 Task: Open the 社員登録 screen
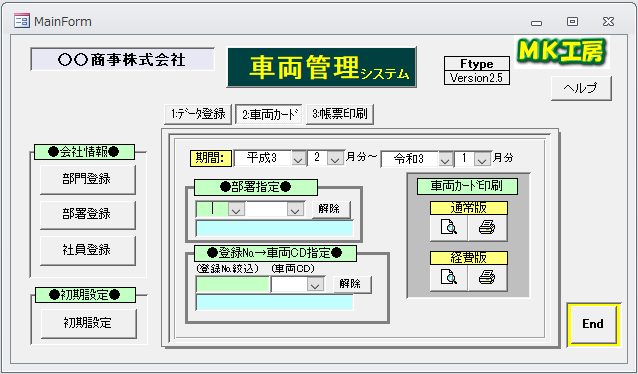pos(87,250)
